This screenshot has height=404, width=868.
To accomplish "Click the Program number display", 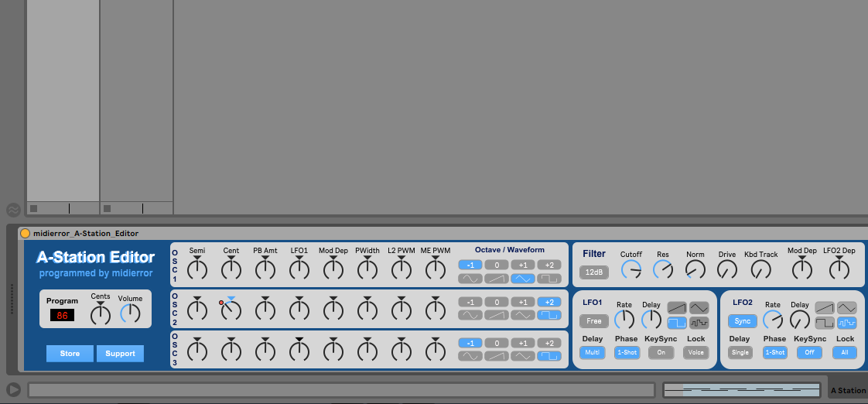I will pos(62,316).
